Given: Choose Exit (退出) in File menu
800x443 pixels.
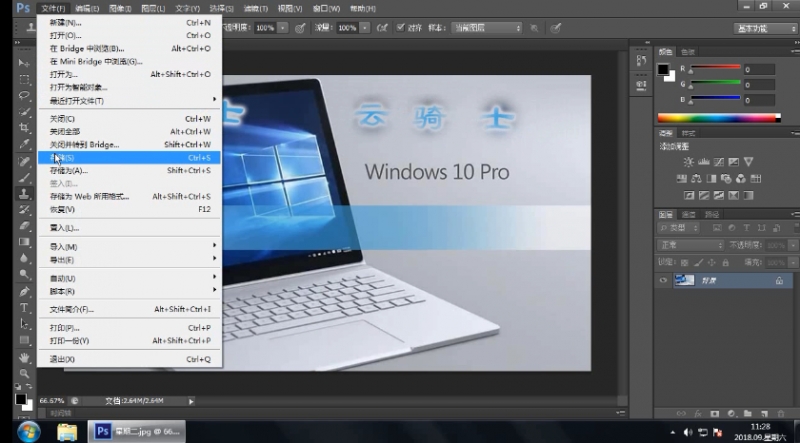Looking at the screenshot, I should pyautogui.click(x=130, y=359).
